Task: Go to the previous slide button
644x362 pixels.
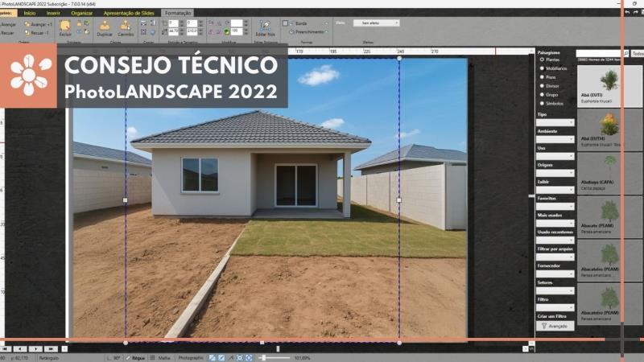Action: tap(19, 349)
